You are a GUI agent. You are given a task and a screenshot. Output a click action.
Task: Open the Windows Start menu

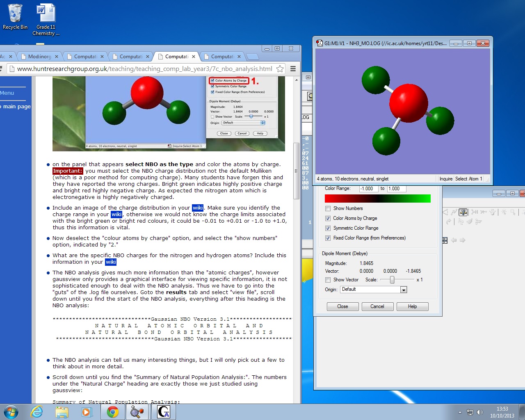(x=11, y=412)
